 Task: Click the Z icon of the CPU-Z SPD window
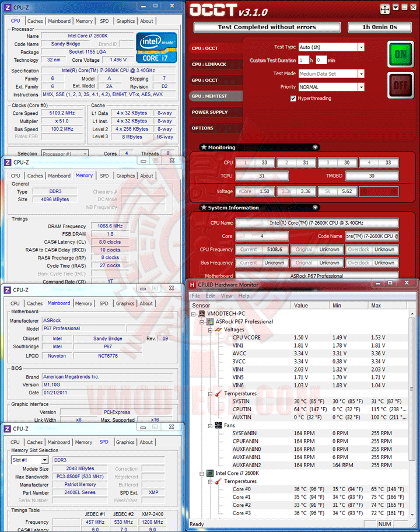pos(8,429)
